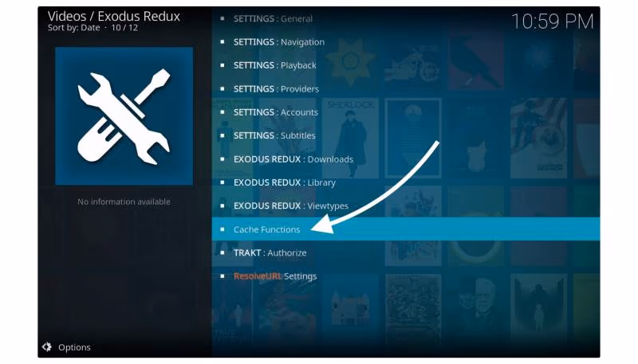Select EXODUS REDUX : Library
This screenshot has height=364, width=638.
tap(406, 182)
